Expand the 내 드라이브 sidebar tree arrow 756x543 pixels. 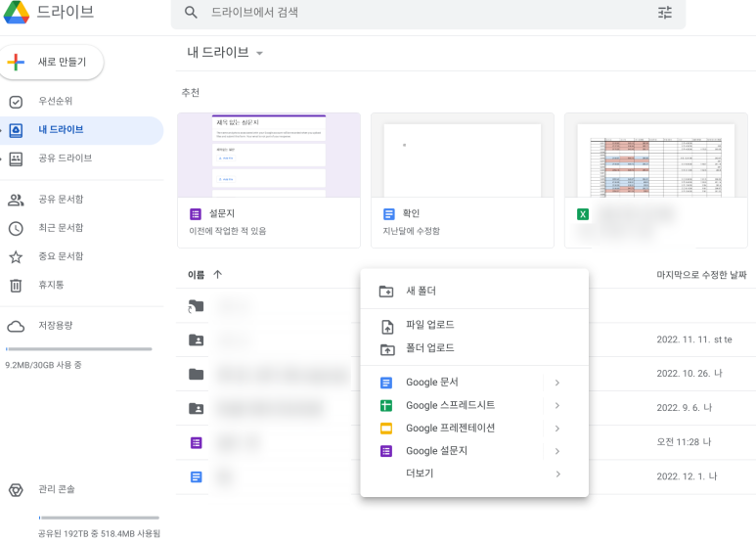1,130
